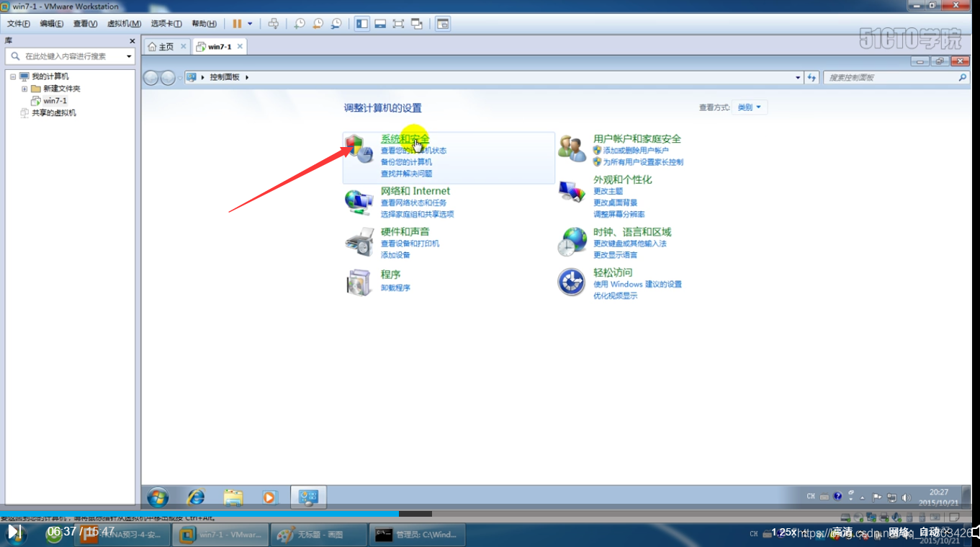Click the 程序 programs icon
The image size is (980, 547).
pos(359,283)
